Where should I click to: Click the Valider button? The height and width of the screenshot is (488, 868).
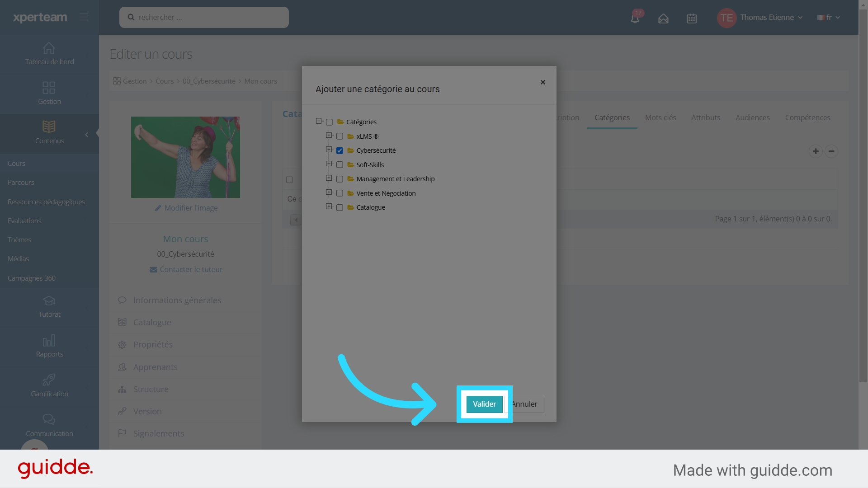click(x=484, y=404)
